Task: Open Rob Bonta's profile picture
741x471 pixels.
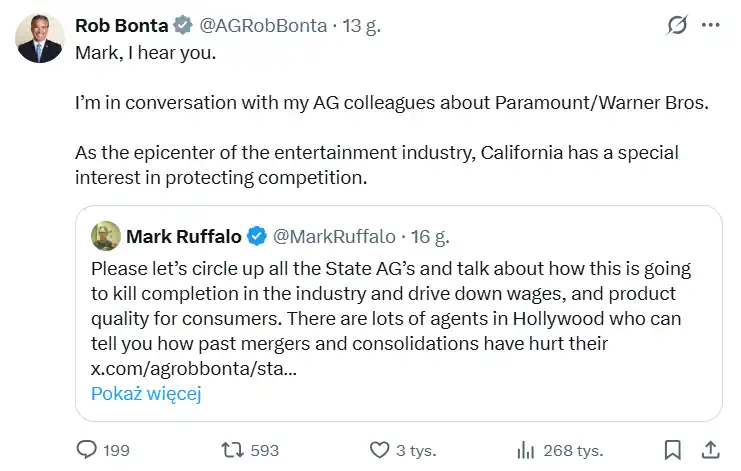Action: pyautogui.click(x=40, y=38)
